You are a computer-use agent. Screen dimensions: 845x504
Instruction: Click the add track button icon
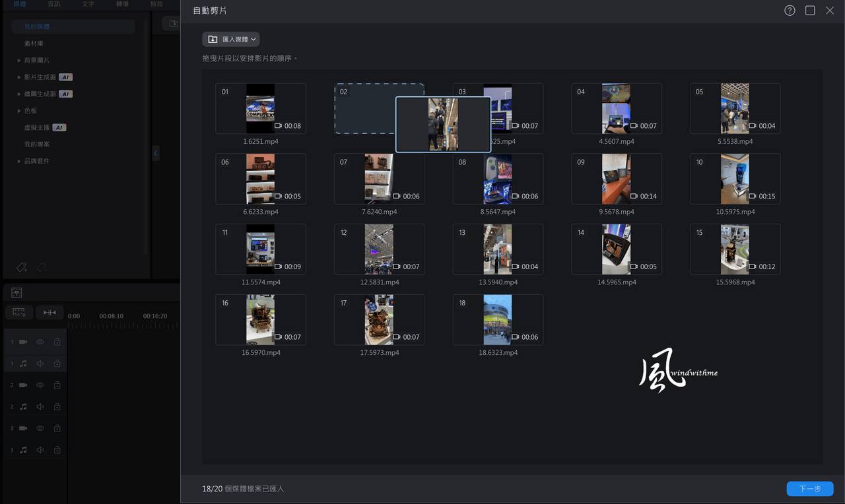point(19,312)
